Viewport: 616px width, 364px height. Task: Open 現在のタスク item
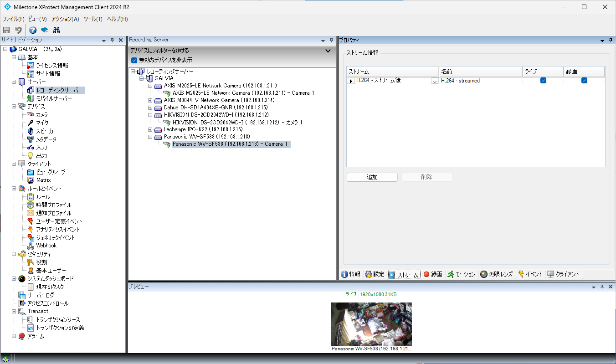click(x=50, y=287)
